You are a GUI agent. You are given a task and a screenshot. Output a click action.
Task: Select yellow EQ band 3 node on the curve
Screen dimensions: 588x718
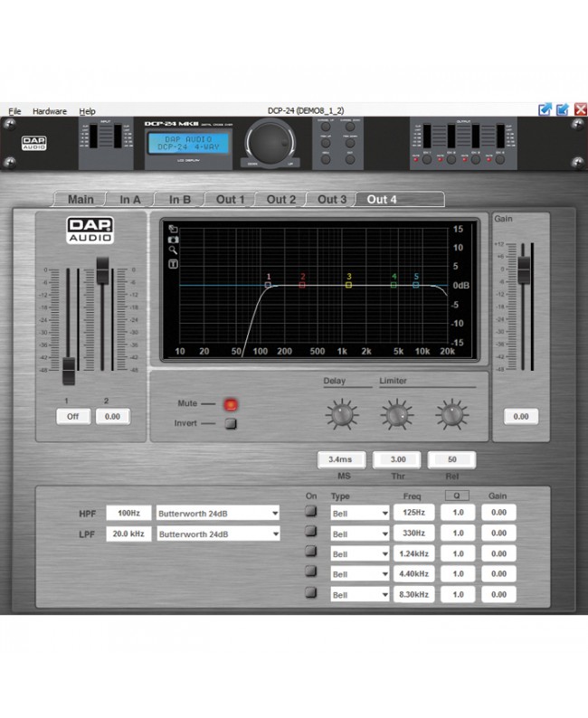click(348, 285)
